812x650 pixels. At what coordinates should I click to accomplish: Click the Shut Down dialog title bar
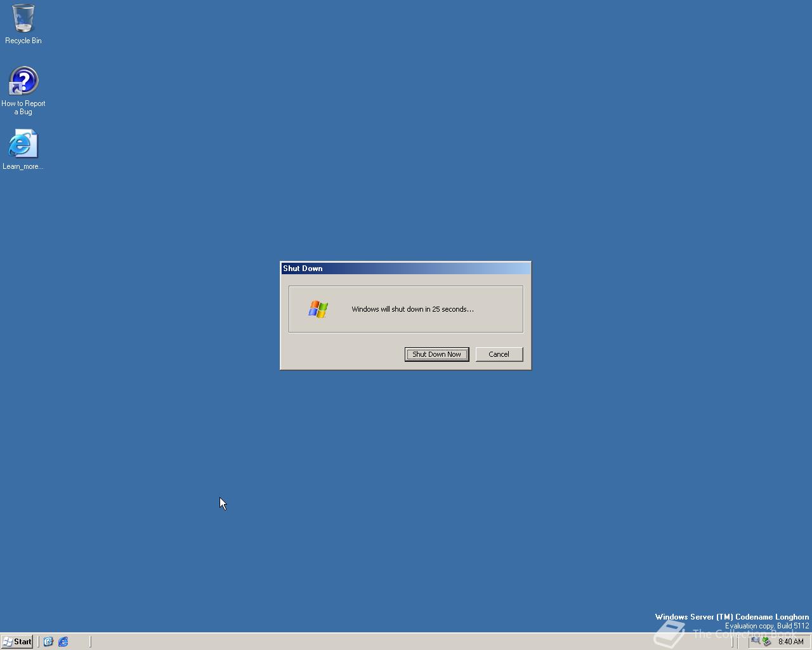pyautogui.click(x=405, y=269)
